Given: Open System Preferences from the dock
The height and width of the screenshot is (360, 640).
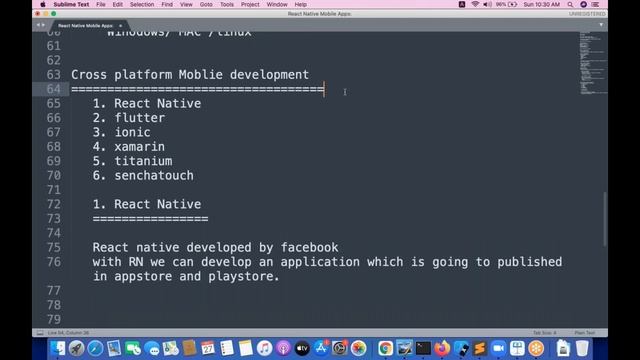Looking at the screenshot, I should pyautogui.click(x=340, y=348).
